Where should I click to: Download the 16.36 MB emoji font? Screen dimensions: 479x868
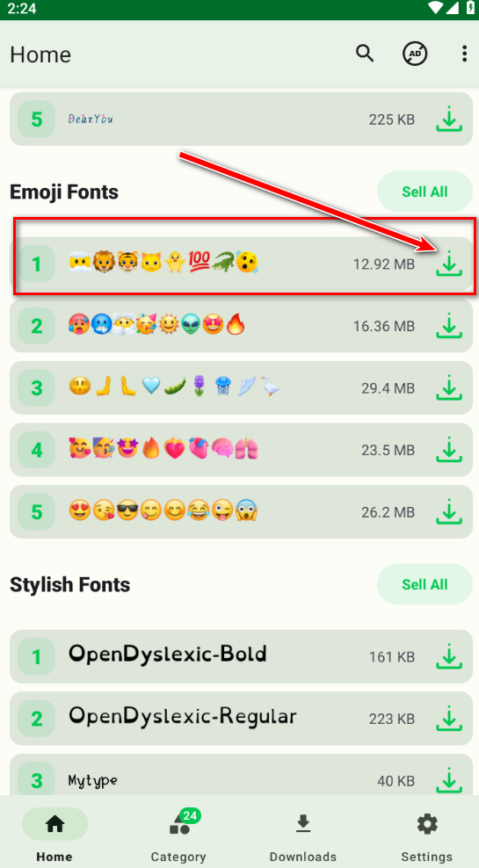click(x=449, y=326)
